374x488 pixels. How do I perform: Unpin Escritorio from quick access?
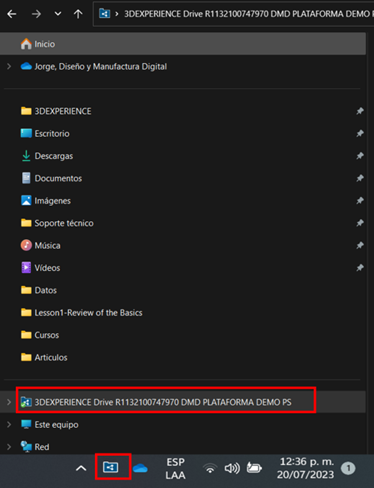[360, 133]
